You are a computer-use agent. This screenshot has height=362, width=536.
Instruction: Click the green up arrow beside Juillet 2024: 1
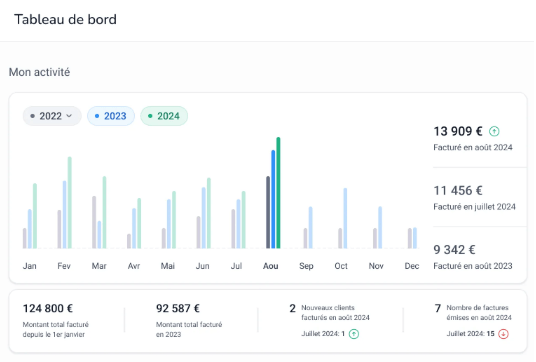(354, 334)
